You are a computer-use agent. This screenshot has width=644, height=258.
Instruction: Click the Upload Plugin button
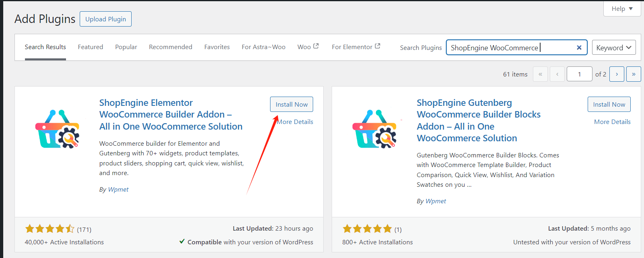105,19
